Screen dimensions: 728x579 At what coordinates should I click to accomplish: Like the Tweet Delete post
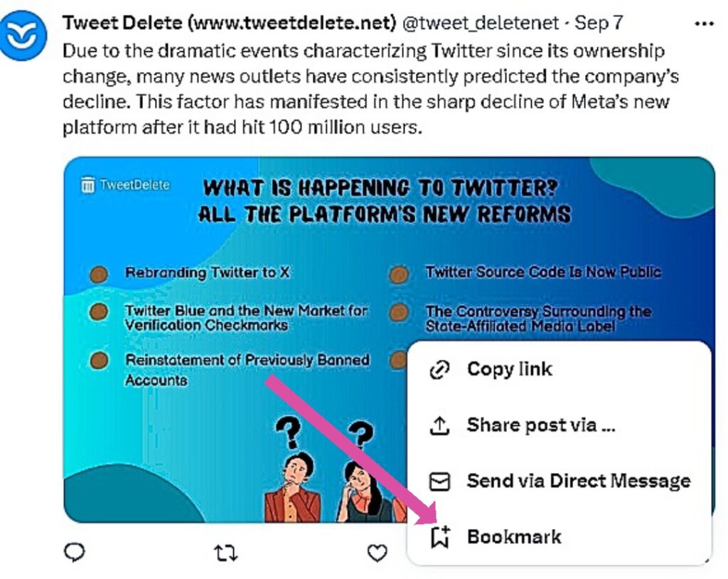pos(377,553)
